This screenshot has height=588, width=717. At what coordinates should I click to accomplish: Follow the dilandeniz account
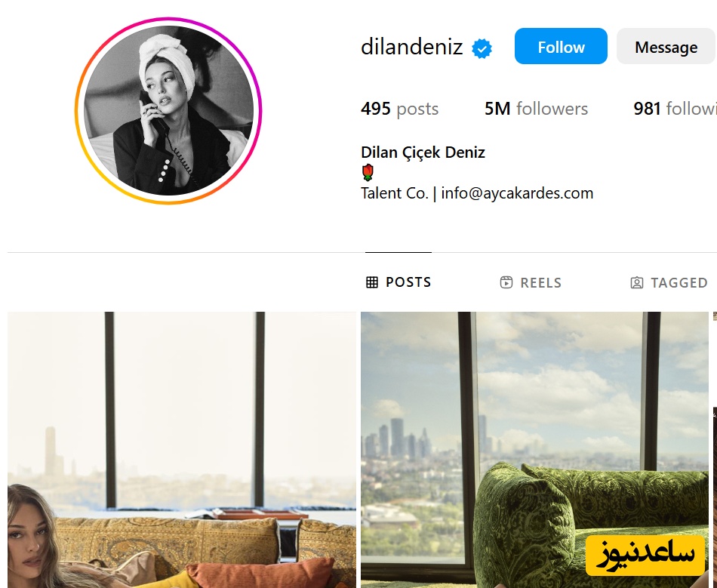tap(561, 46)
